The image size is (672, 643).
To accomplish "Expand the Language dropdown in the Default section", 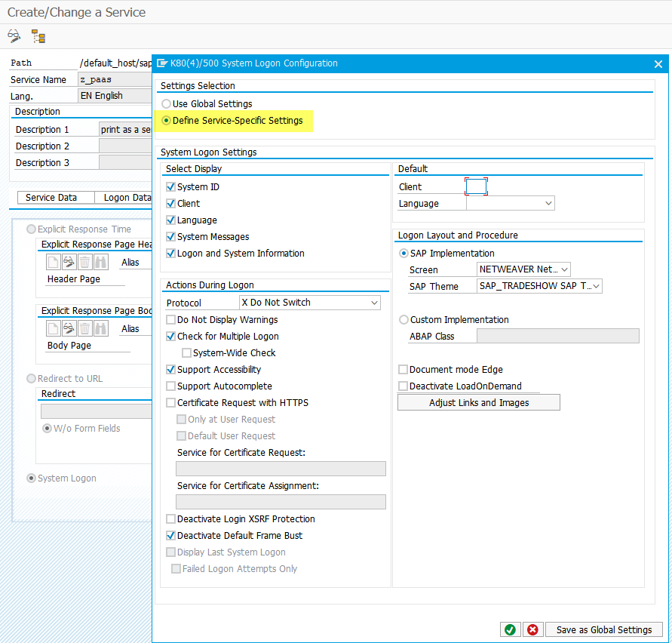I will 548,203.
